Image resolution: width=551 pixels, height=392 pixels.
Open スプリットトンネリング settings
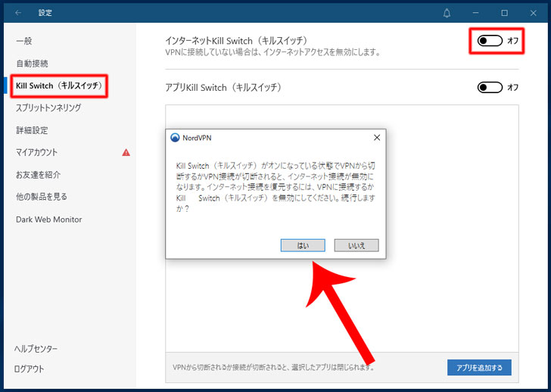coord(48,107)
